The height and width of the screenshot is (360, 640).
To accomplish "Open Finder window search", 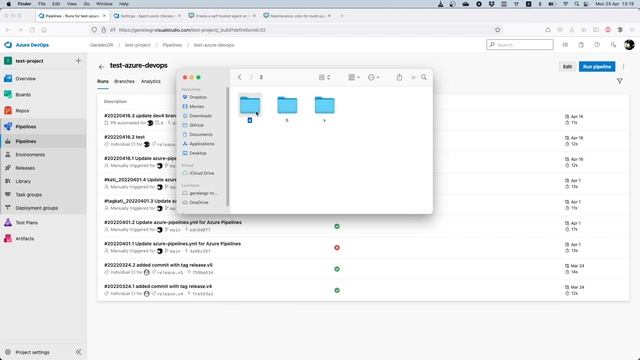I will [x=424, y=77].
